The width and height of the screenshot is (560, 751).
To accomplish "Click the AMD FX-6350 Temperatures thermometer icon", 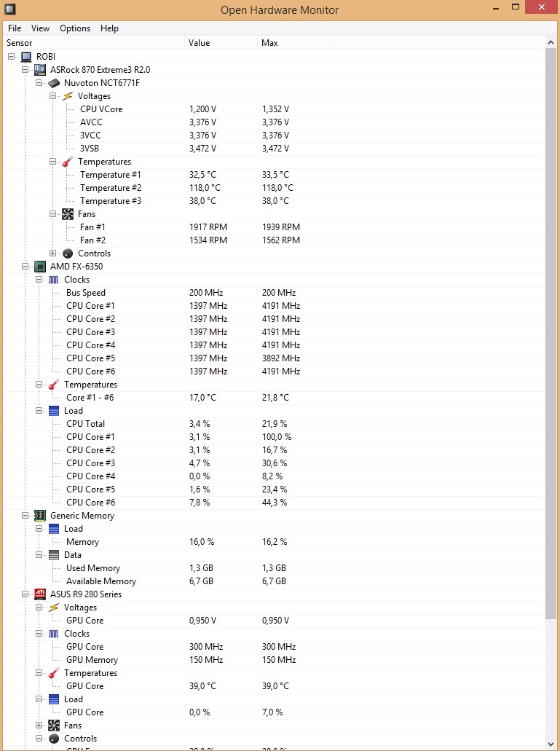I will (54, 385).
